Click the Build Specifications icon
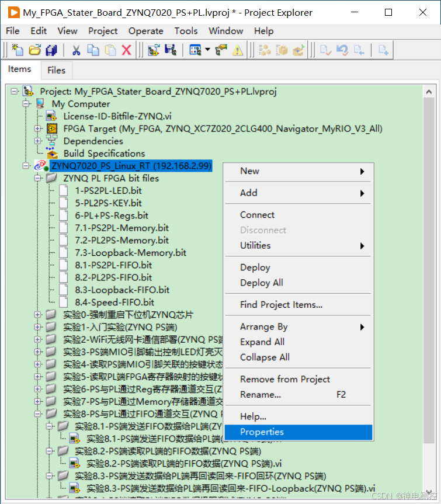441x504 pixels. pyautogui.click(x=52, y=153)
